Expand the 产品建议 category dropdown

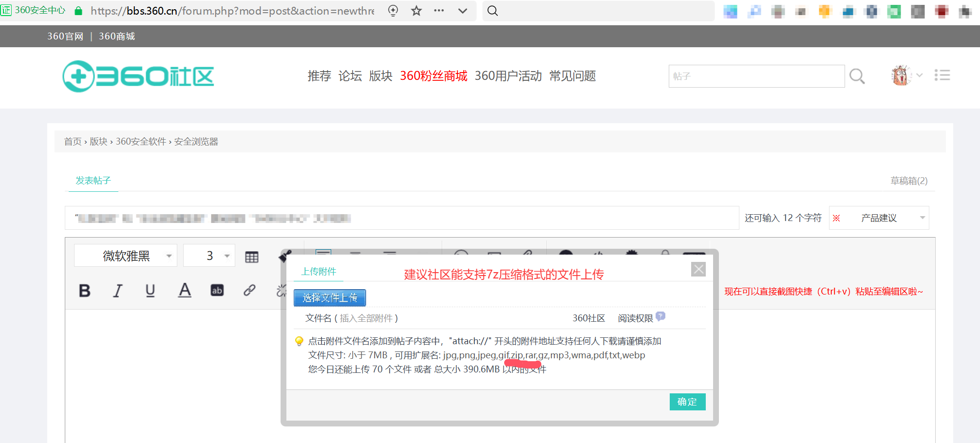point(879,218)
